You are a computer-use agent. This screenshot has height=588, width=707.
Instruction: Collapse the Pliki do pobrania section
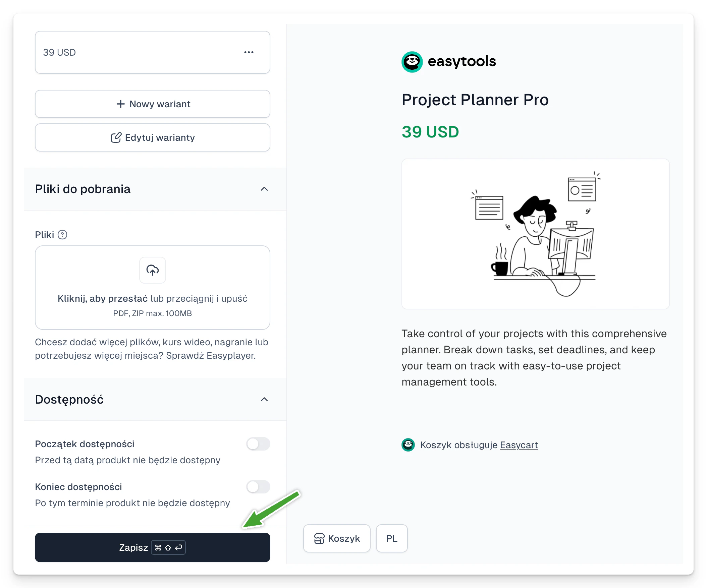[264, 189]
